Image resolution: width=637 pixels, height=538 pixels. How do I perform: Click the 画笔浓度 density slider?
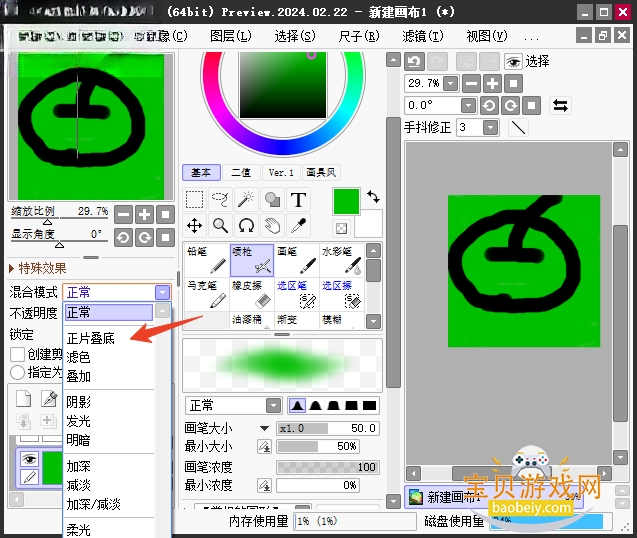(x=328, y=467)
